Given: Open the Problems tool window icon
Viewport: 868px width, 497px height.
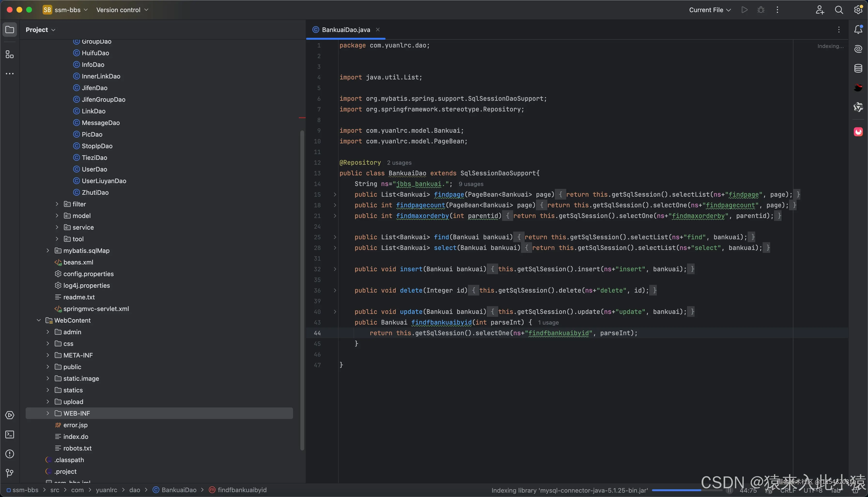Looking at the screenshot, I should pyautogui.click(x=9, y=454).
